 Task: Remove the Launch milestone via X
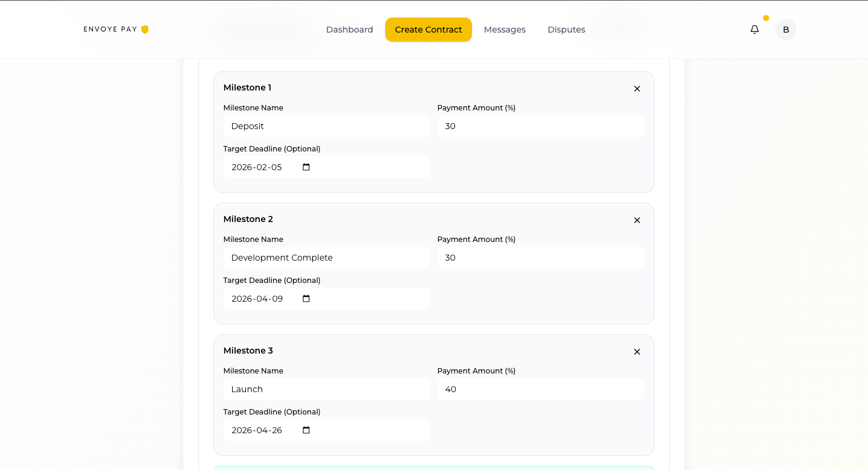point(637,351)
